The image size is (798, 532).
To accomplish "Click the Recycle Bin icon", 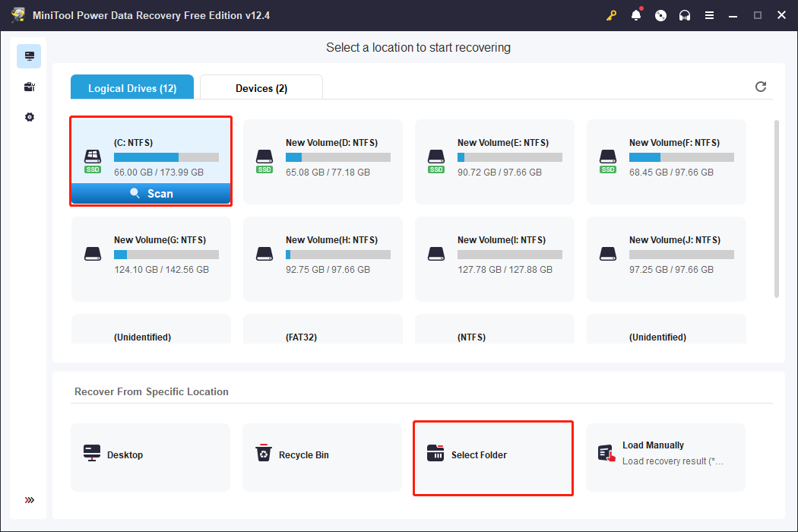I will (x=264, y=453).
